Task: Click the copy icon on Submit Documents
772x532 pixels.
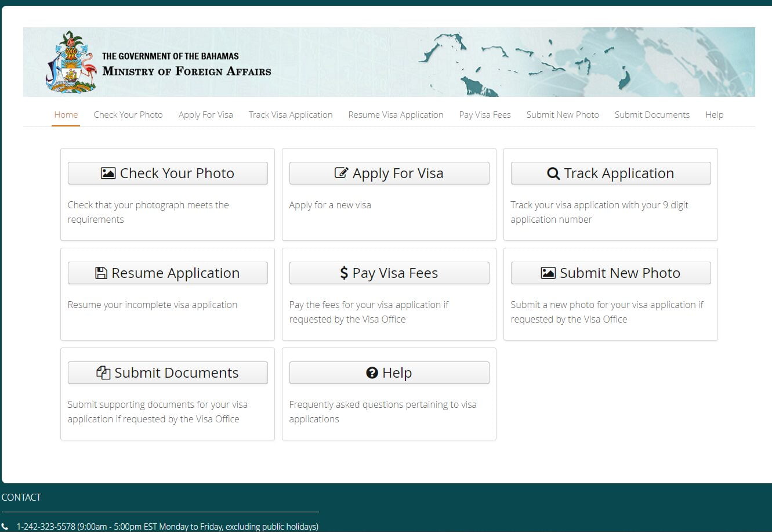Action: 103,373
